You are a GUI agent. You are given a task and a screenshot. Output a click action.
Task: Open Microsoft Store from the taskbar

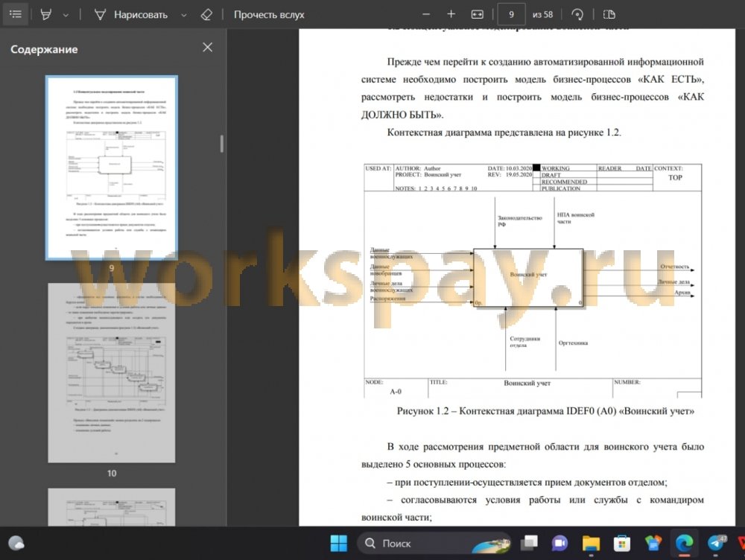tap(622, 543)
